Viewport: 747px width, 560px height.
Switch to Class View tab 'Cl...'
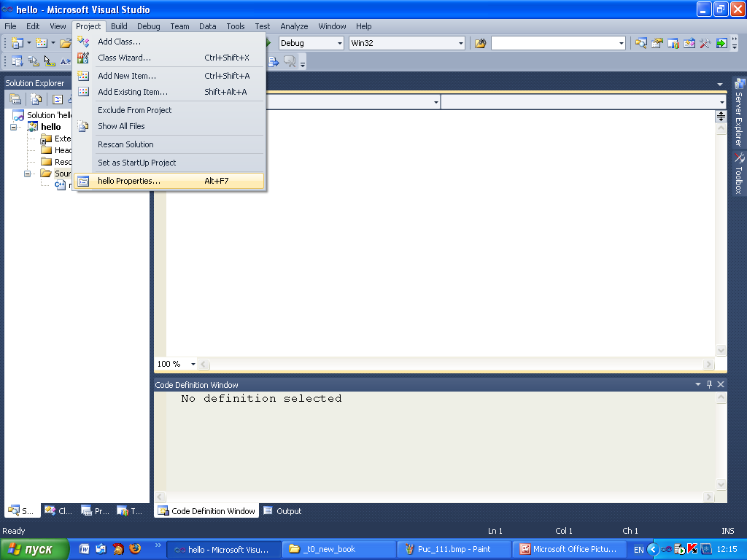[58, 511]
